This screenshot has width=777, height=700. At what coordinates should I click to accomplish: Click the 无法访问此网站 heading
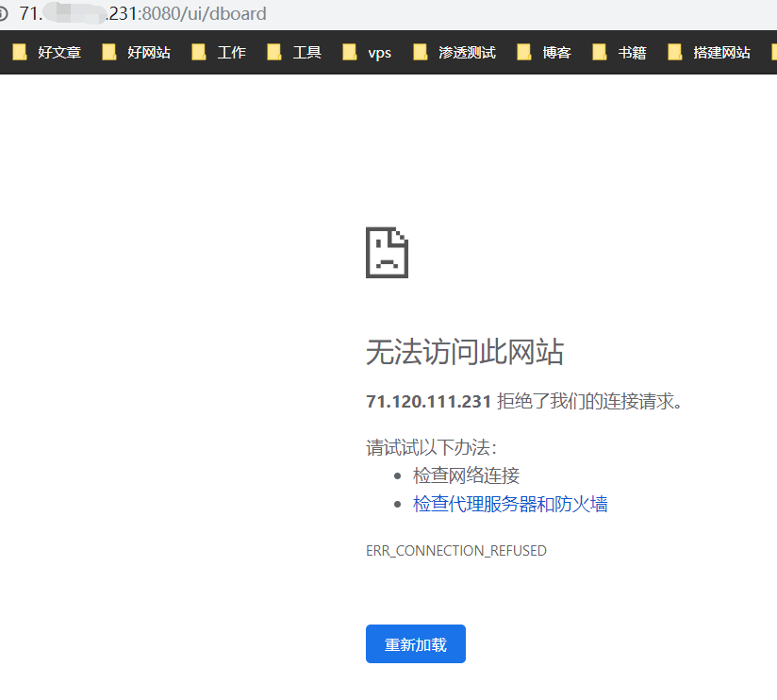click(464, 353)
